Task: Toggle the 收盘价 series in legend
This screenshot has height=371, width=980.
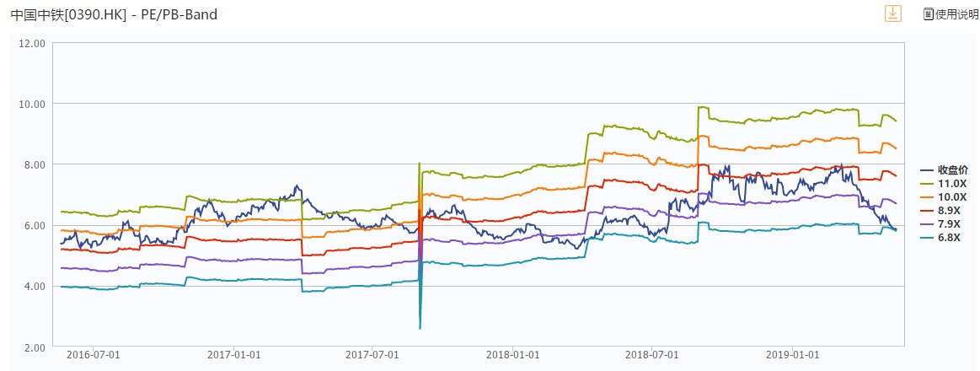Action: (x=954, y=169)
